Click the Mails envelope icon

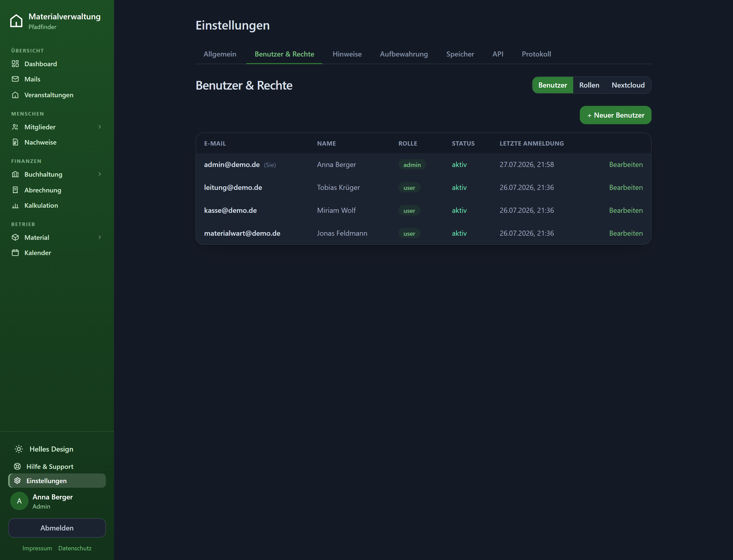pyautogui.click(x=15, y=79)
